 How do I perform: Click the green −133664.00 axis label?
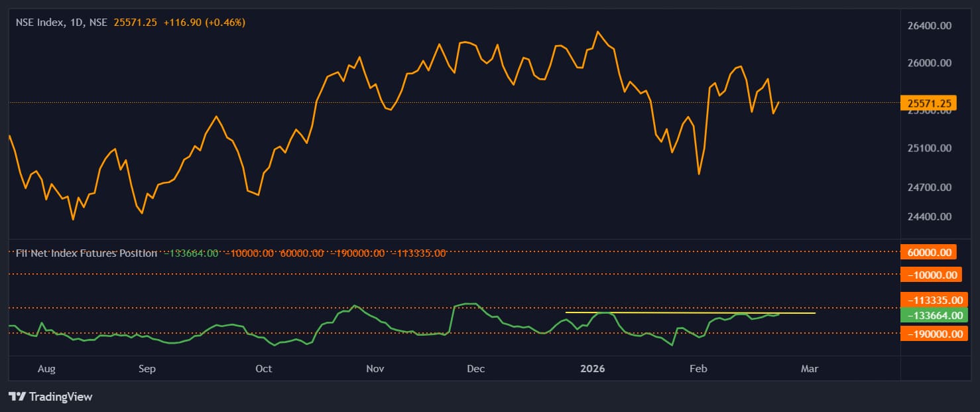click(x=933, y=316)
